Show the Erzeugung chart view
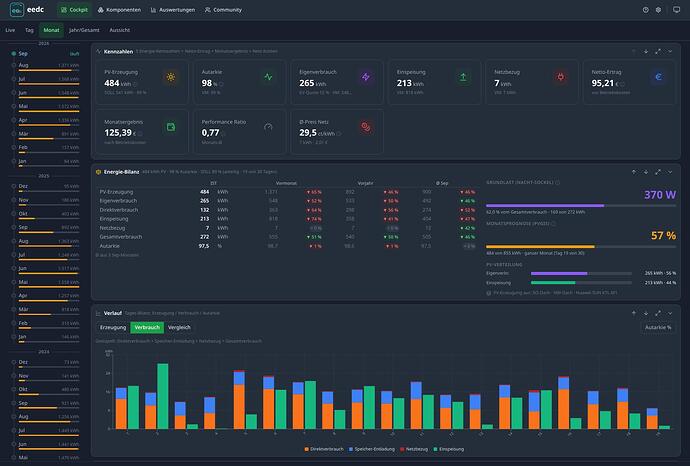The width and height of the screenshot is (690, 466). (113, 327)
